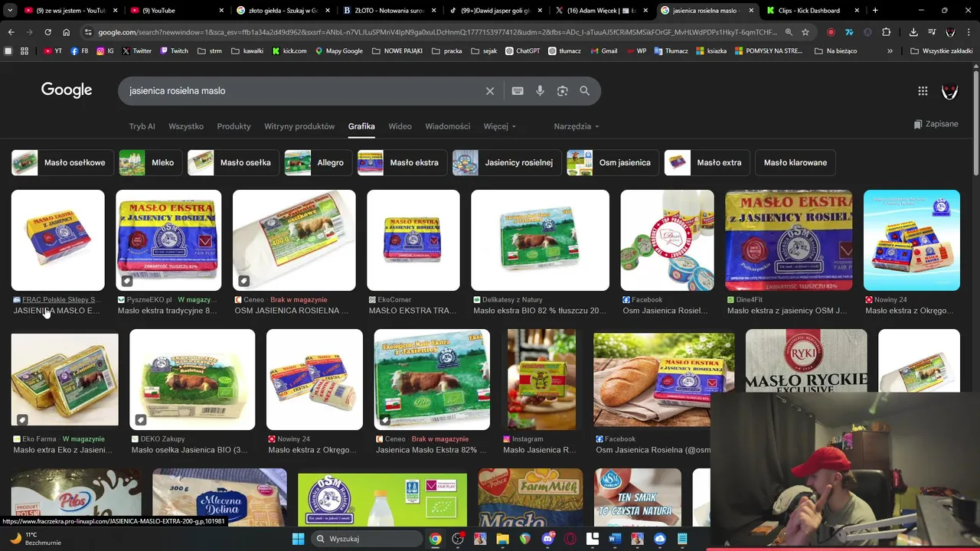This screenshot has height=551, width=980.
Task: Open OBS Studio from the taskbar
Action: pyautogui.click(x=458, y=539)
